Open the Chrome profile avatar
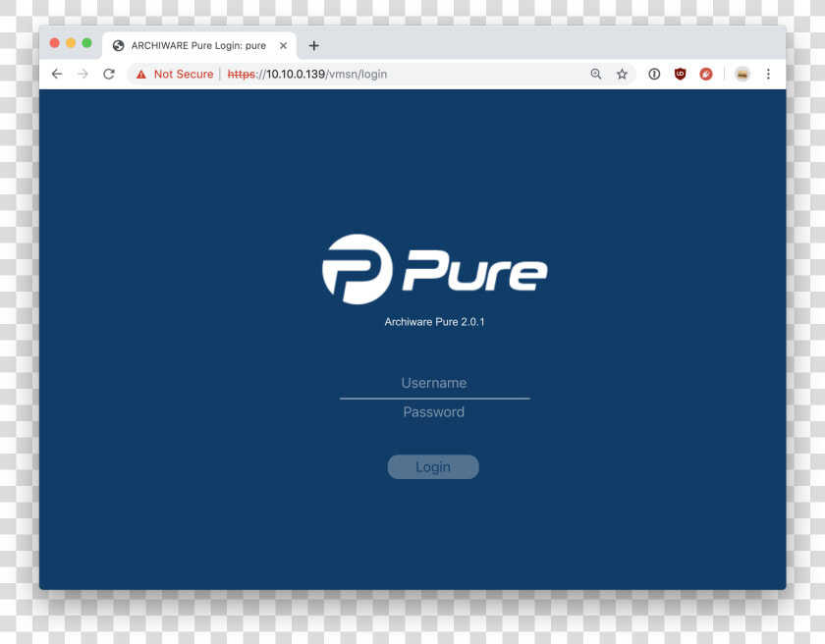This screenshot has width=825, height=644. (742, 75)
